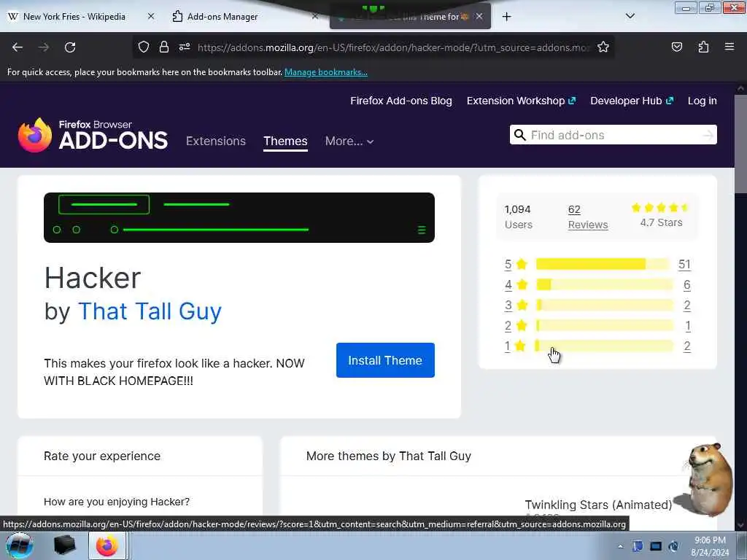This screenshot has width=747, height=560.
Task: Open the Save to Pocket icon
Action: (x=676, y=47)
